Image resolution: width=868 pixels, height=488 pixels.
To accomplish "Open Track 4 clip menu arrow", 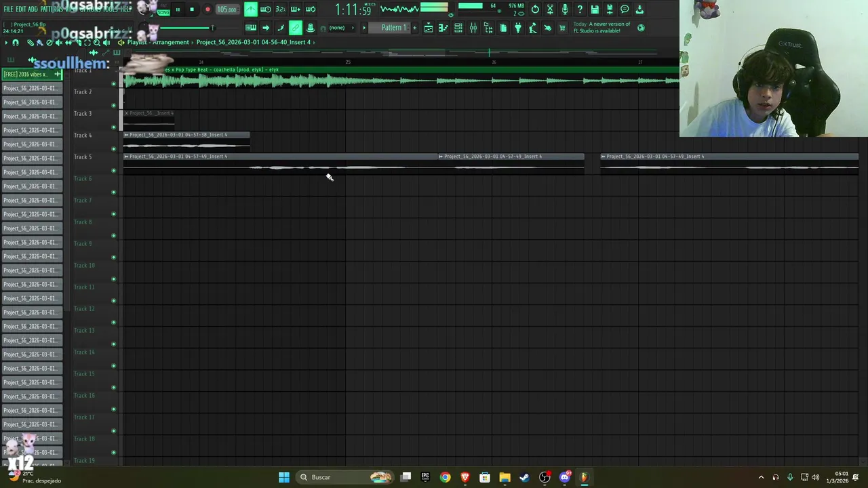I will pos(126,135).
